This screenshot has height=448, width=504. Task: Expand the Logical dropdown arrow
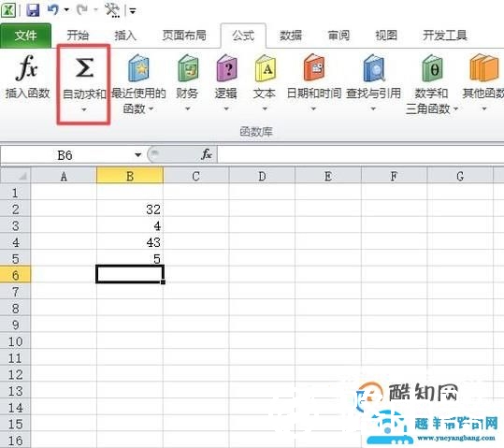pyautogui.click(x=226, y=108)
